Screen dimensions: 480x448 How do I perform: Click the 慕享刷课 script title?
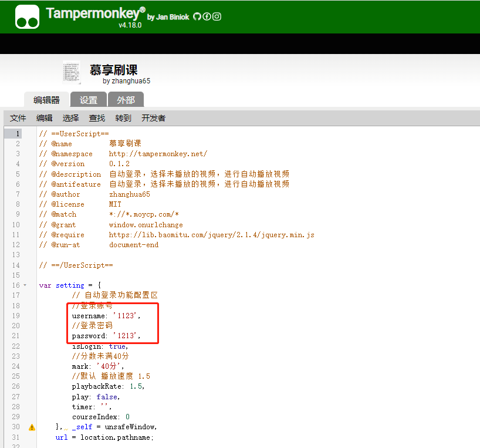[114, 70]
